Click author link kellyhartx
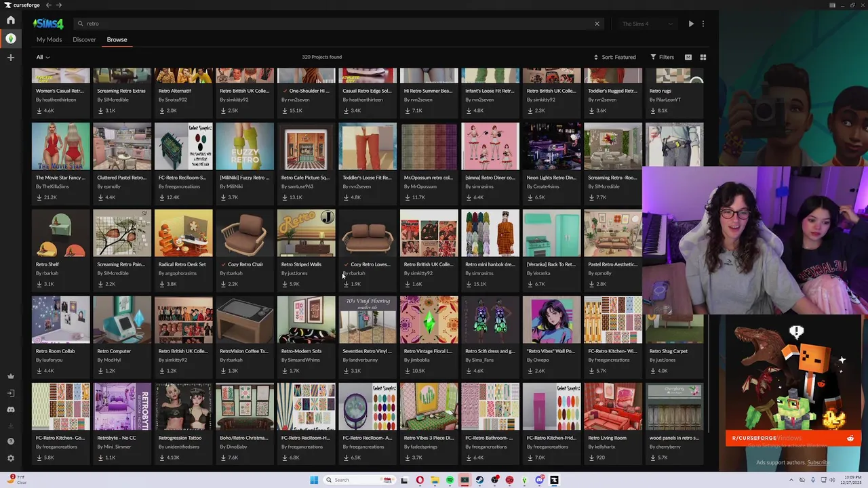The image size is (868, 488). click(606, 447)
